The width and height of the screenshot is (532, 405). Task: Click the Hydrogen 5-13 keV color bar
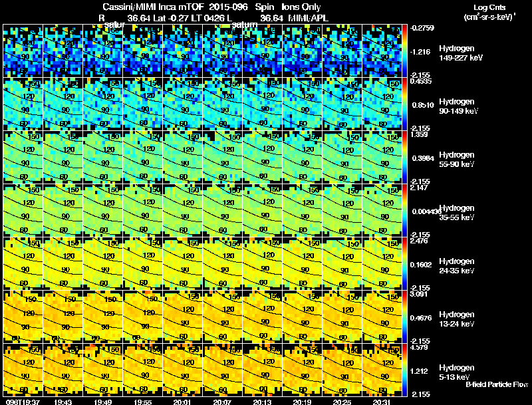pos(405,370)
